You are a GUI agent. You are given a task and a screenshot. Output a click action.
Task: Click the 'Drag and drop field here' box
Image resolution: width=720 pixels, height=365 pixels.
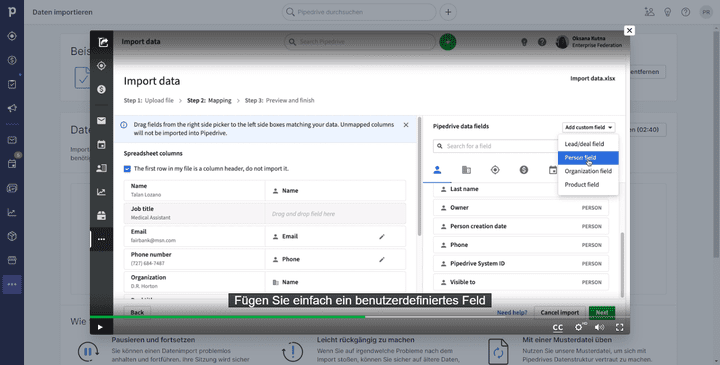click(x=335, y=213)
